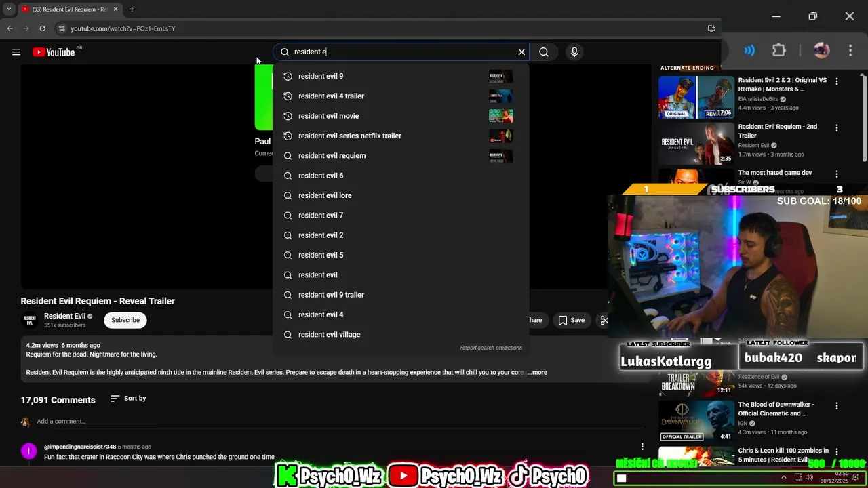Choose the "resident evil village" suggestion
The image size is (868, 488).
click(x=400, y=334)
